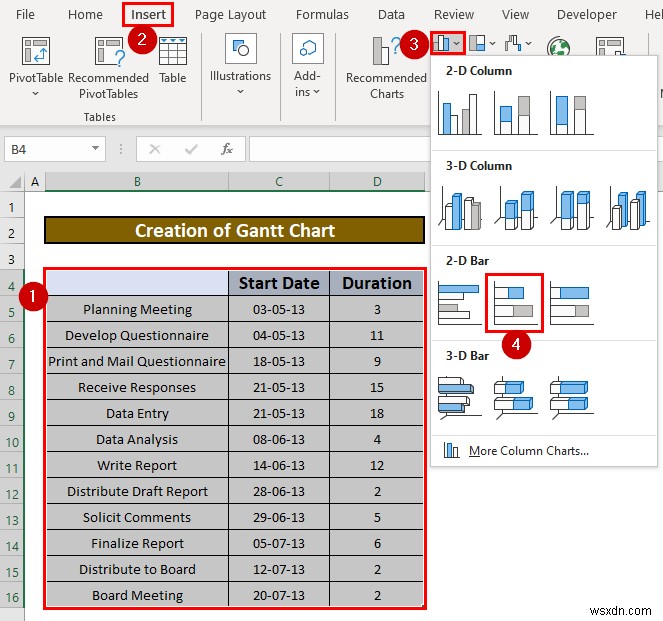Select 2-D 100% Stacked Bar chart
The height and width of the screenshot is (621, 663).
click(571, 303)
